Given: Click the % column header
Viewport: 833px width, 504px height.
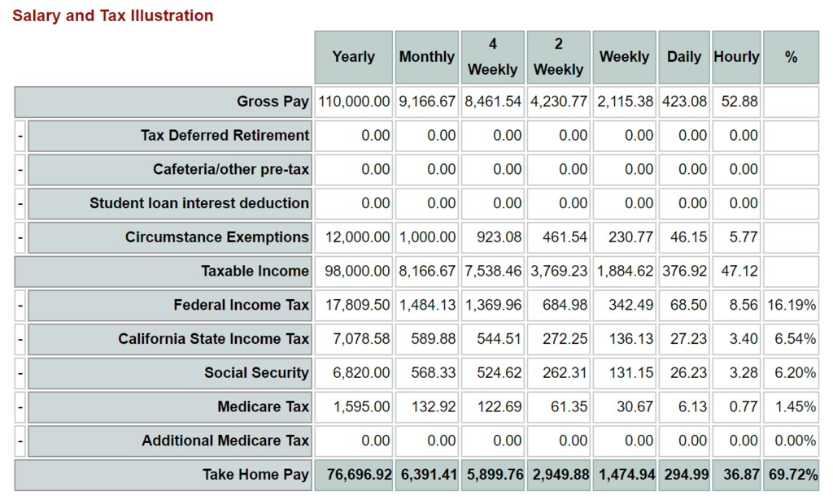Looking at the screenshot, I should point(791,57).
